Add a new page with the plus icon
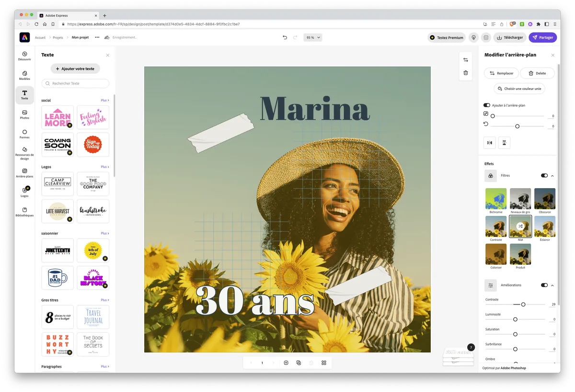This screenshot has width=575, height=392. (286, 363)
